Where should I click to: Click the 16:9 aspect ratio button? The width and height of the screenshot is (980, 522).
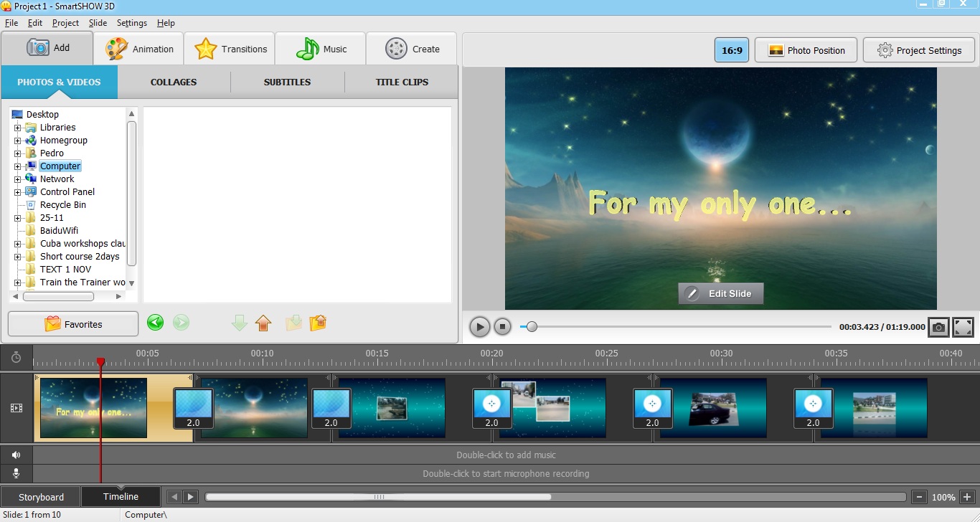click(731, 50)
